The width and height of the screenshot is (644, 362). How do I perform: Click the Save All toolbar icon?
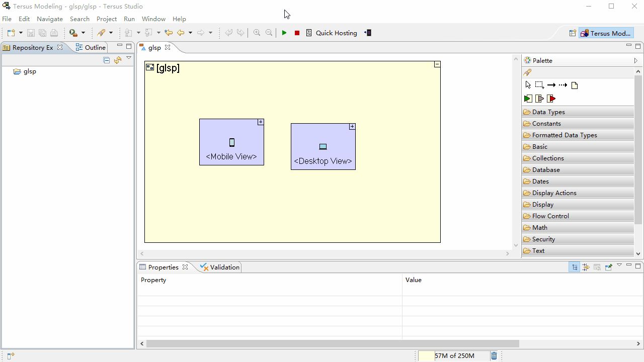pyautogui.click(x=42, y=33)
